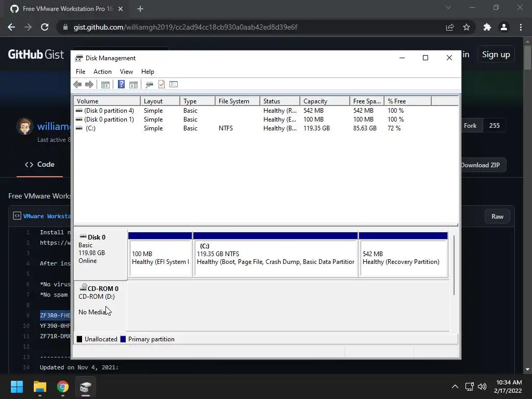
Task: Click 85.63 GB free space cell
Action: point(365,128)
